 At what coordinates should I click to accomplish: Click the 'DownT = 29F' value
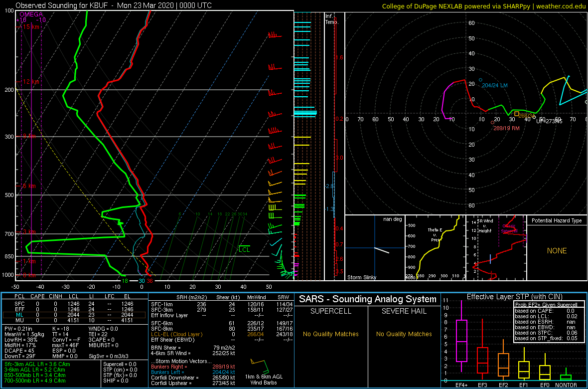pos(19,356)
